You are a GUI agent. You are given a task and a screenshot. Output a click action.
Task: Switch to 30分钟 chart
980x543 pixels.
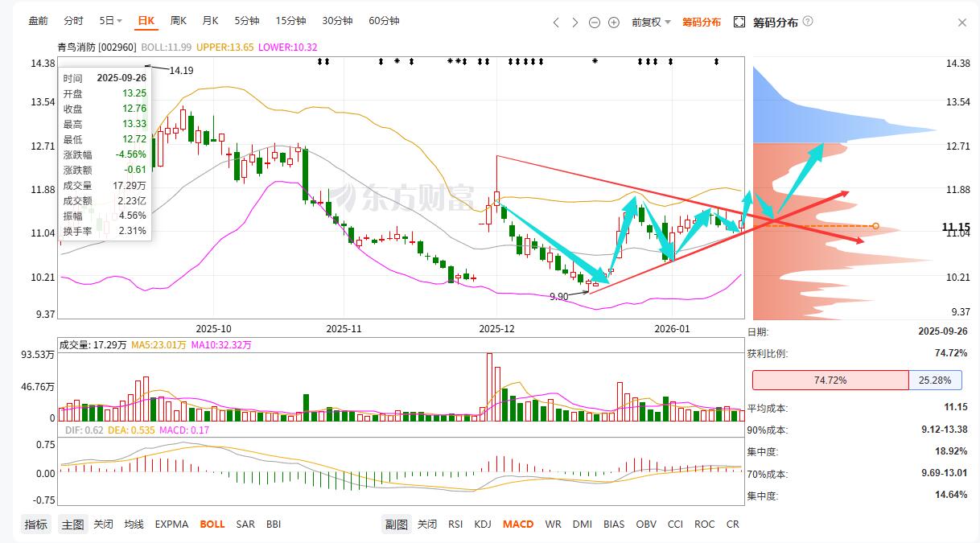pyautogui.click(x=337, y=21)
